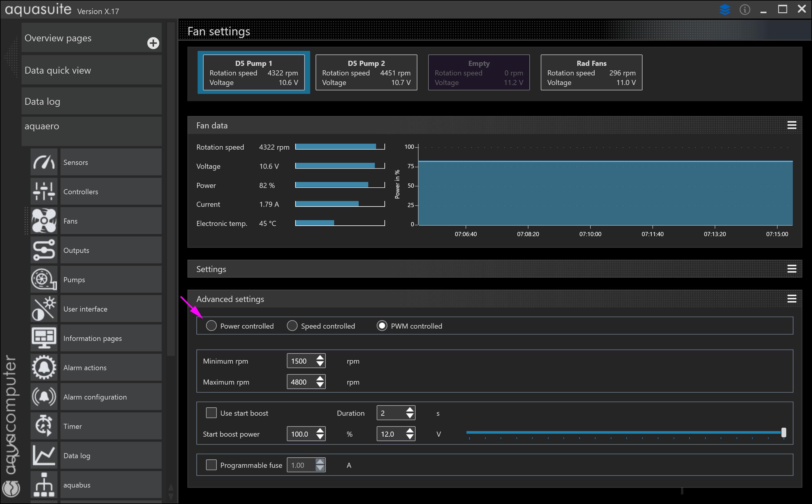Select the Power controlled radio button
Screen dimensions: 812x504
[x=211, y=326]
